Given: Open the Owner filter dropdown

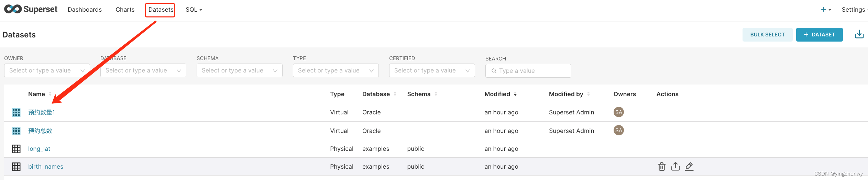Looking at the screenshot, I should coord(47,70).
